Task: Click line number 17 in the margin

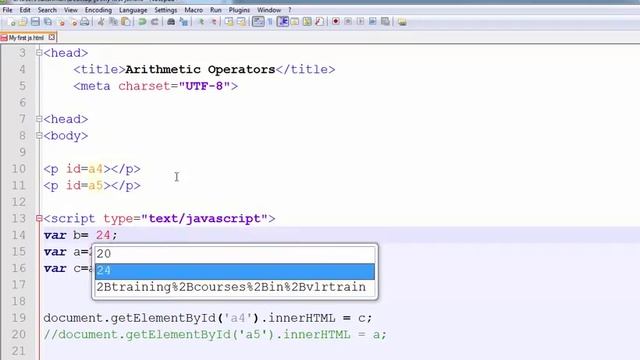Action: coord(18,285)
